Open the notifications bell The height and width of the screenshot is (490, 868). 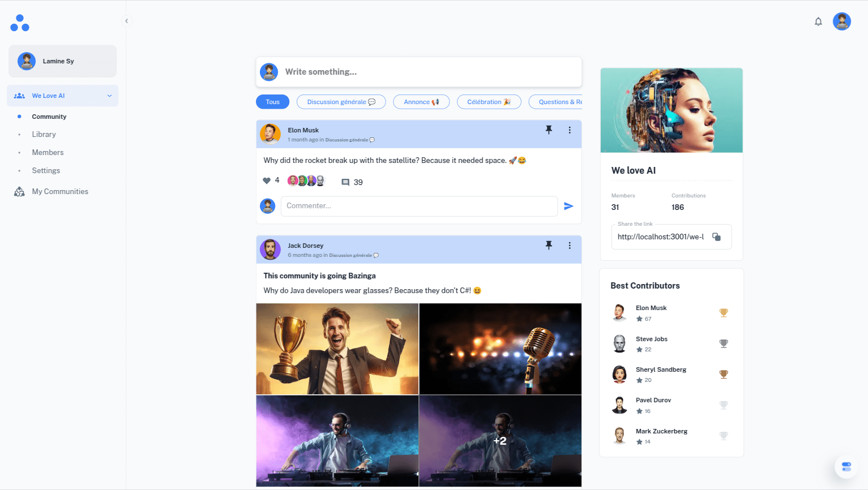tap(818, 22)
